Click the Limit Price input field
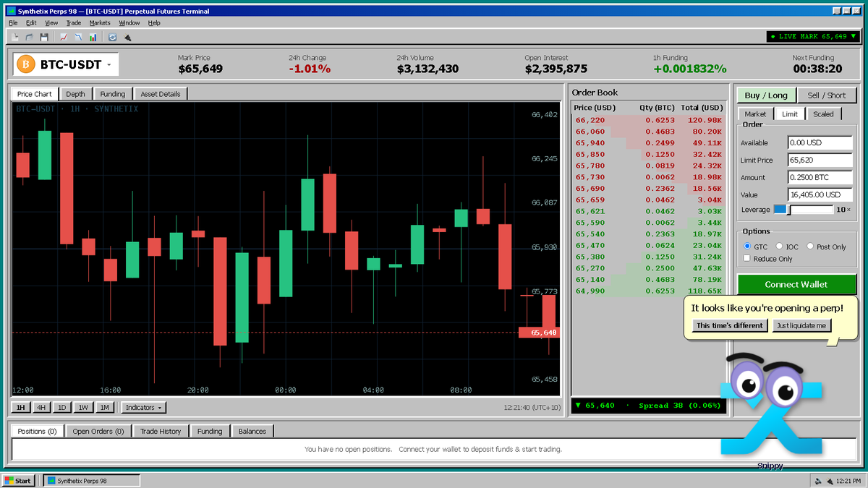Image resolution: width=868 pixels, height=488 pixels. click(x=820, y=160)
